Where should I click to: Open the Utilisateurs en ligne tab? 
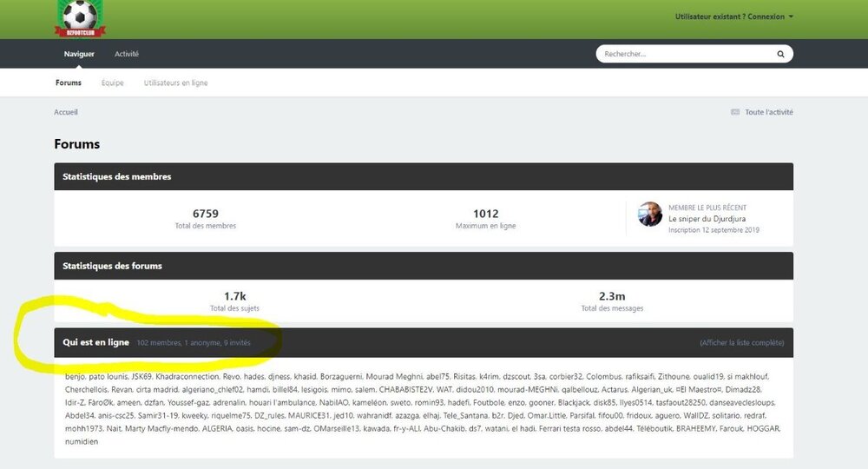[x=176, y=83]
